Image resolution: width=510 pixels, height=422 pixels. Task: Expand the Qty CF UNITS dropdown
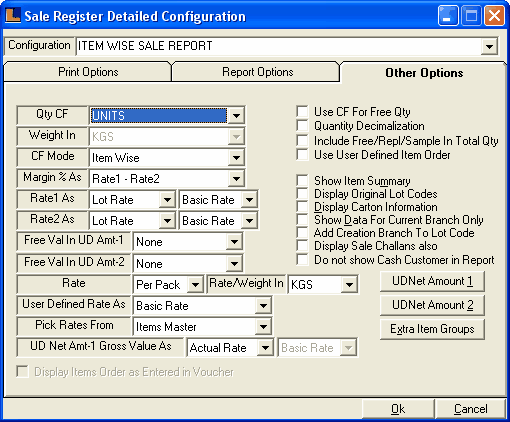pyautogui.click(x=236, y=116)
